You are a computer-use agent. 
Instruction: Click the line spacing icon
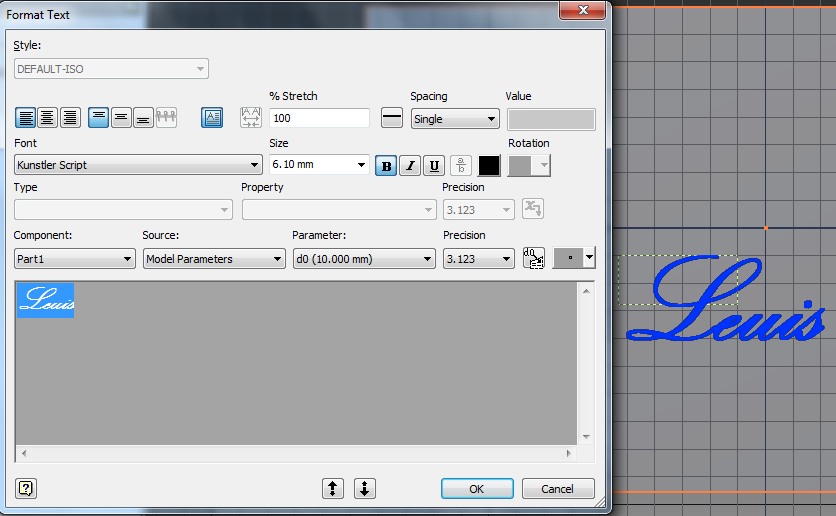pos(392,118)
